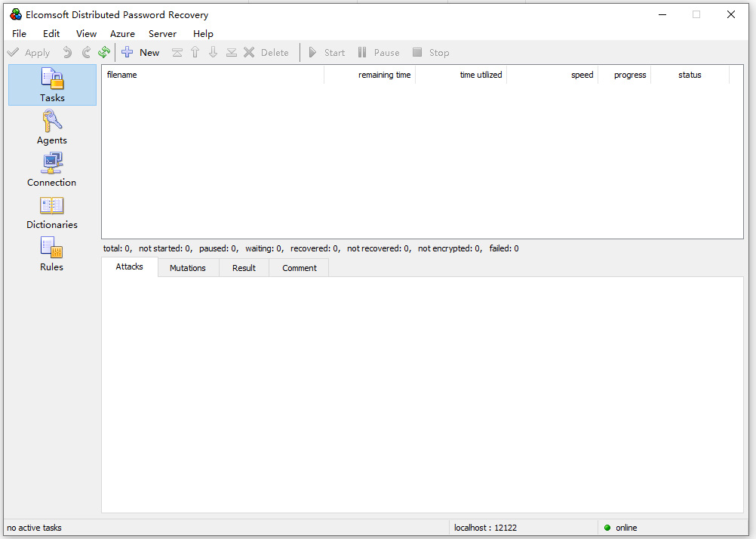The width and height of the screenshot is (756, 539).
Task: Open the Dictionaries panel
Action: point(51,211)
